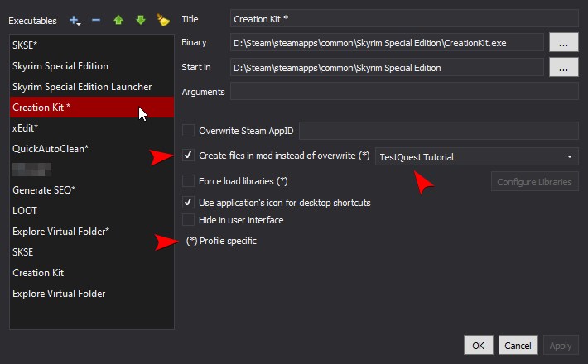Image resolution: width=588 pixels, height=364 pixels.
Task: Click the broom reset executables icon
Action: pos(163,20)
